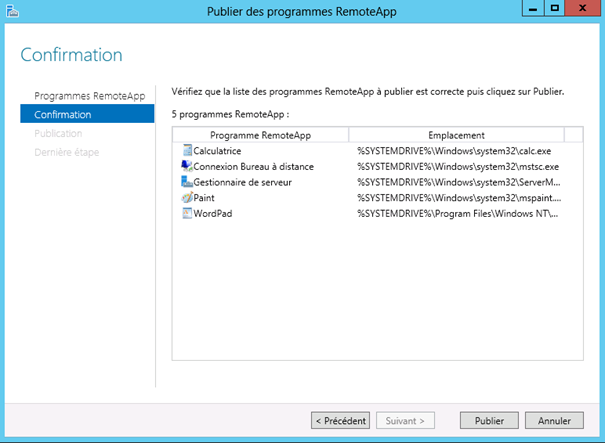Click the Gestionnaire de serveur icon
Screen dimensions: 605x443
186,182
